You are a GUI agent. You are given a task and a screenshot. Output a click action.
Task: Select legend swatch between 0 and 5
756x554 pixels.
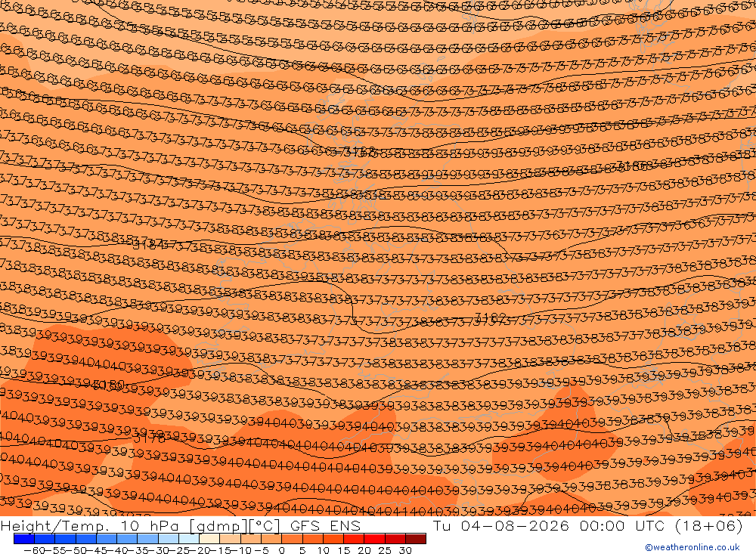(x=292, y=539)
